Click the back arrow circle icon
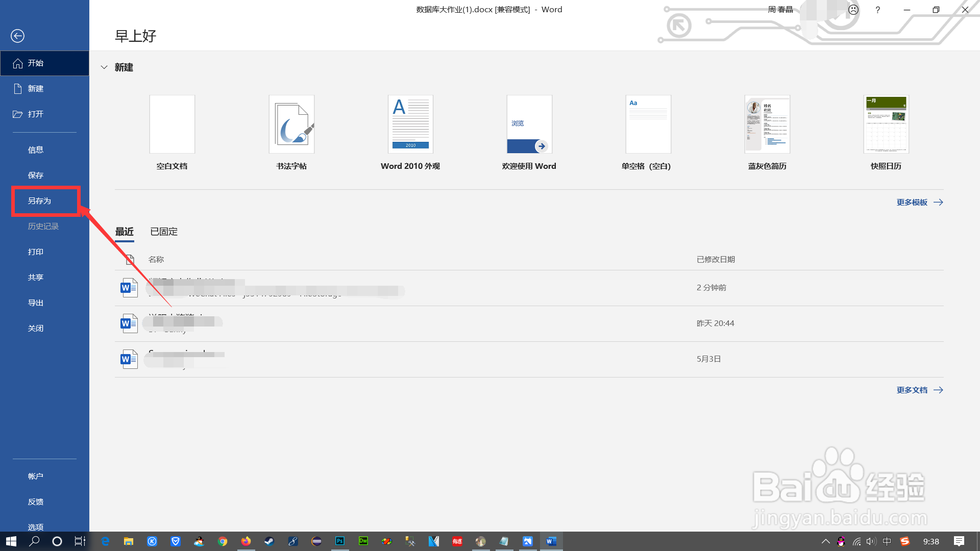980x551 pixels. pos(17,36)
